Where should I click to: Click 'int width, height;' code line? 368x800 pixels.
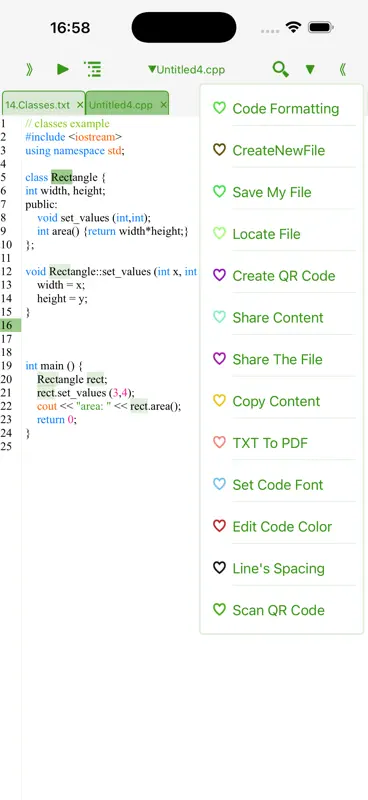click(x=65, y=191)
